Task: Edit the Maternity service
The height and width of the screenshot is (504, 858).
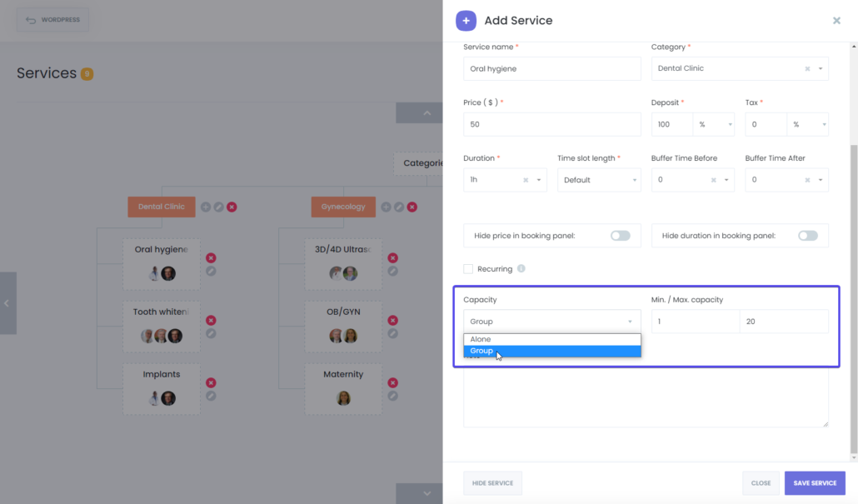Action: tap(393, 396)
